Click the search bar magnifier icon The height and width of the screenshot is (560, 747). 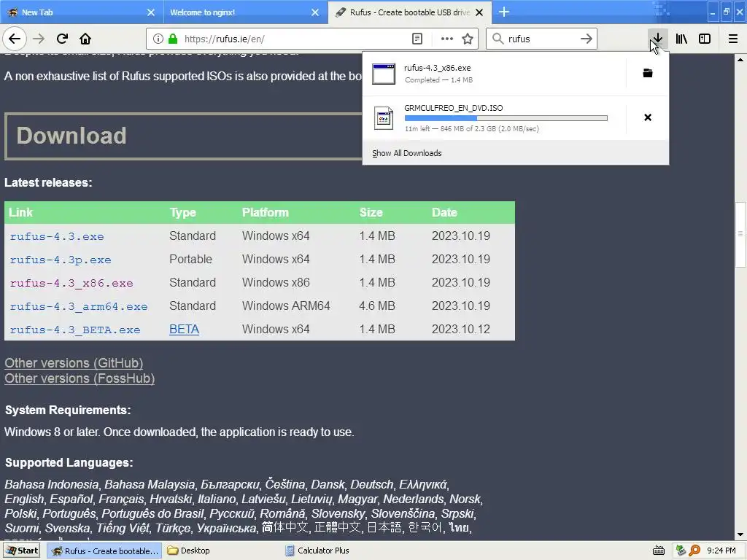(498, 39)
